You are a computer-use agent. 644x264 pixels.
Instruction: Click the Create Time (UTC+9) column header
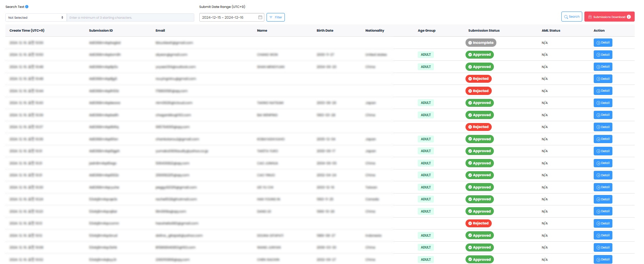tap(27, 31)
